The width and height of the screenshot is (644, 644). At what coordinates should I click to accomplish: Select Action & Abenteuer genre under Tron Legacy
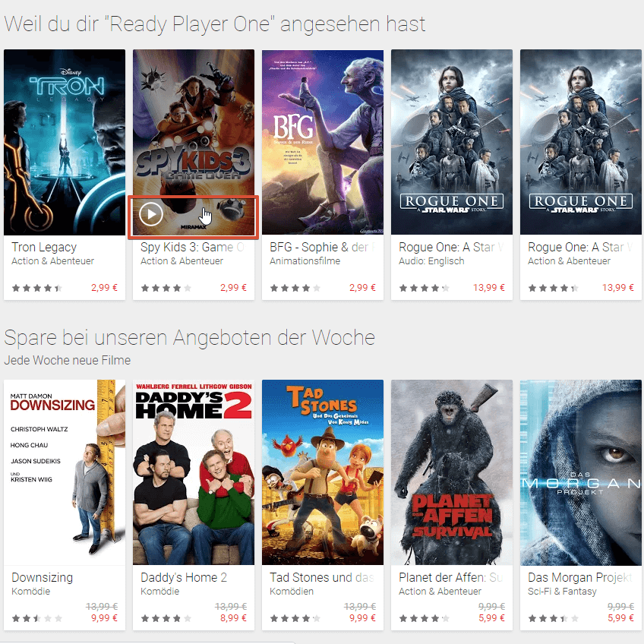click(52, 260)
